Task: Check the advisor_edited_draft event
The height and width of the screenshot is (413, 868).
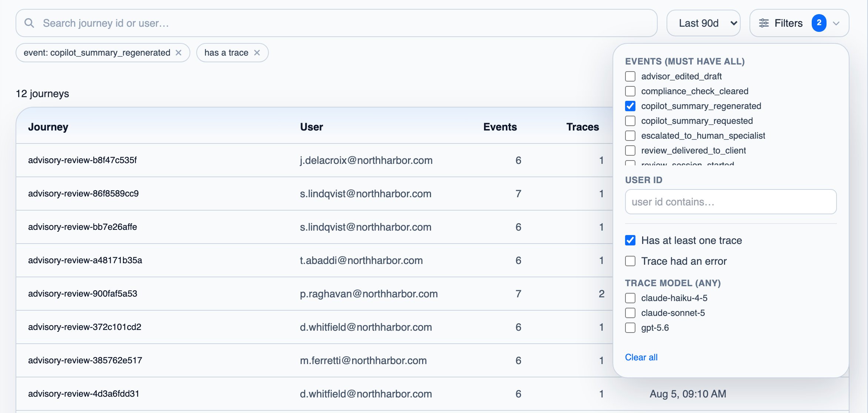Action: [x=630, y=76]
